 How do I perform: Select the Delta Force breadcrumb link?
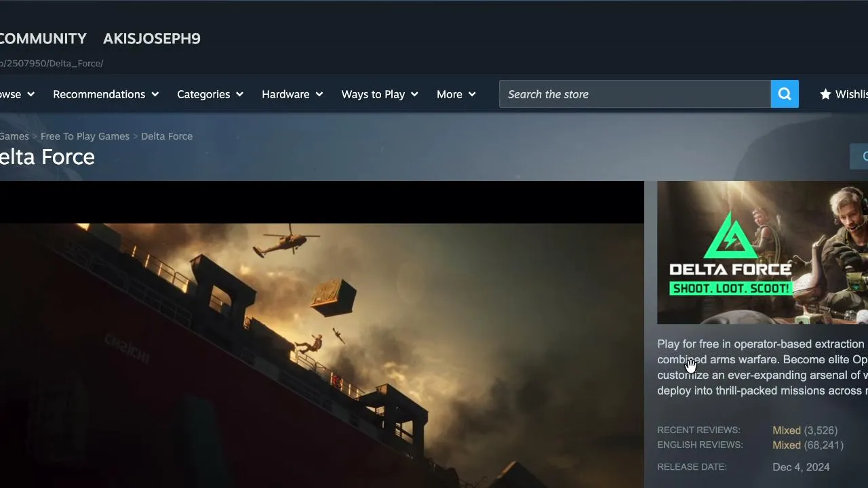tap(167, 136)
